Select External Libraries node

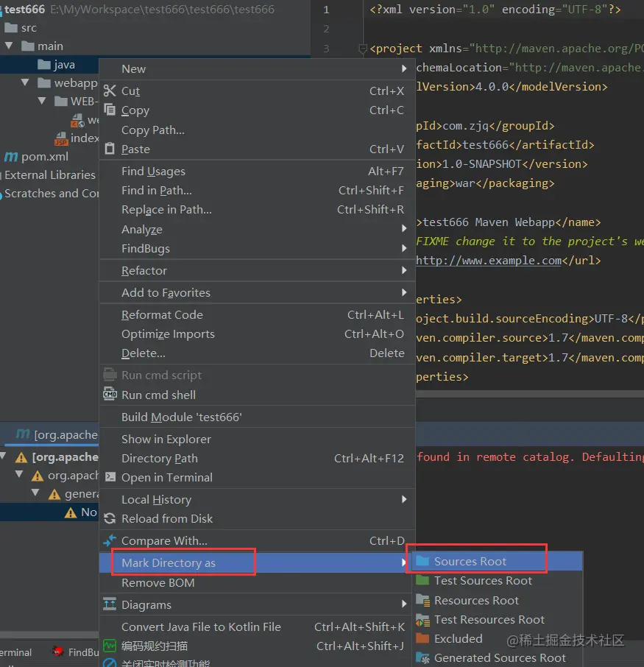(x=50, y=174)
